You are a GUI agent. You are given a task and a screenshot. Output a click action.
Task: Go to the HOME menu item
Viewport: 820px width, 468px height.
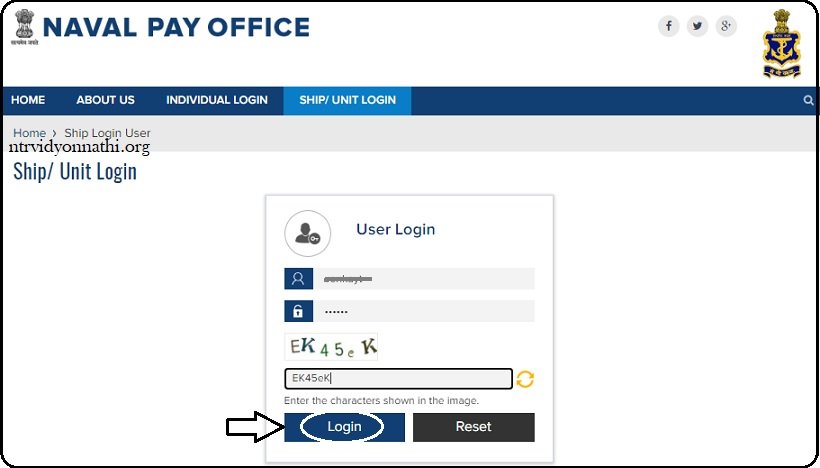tap(28, 100)
